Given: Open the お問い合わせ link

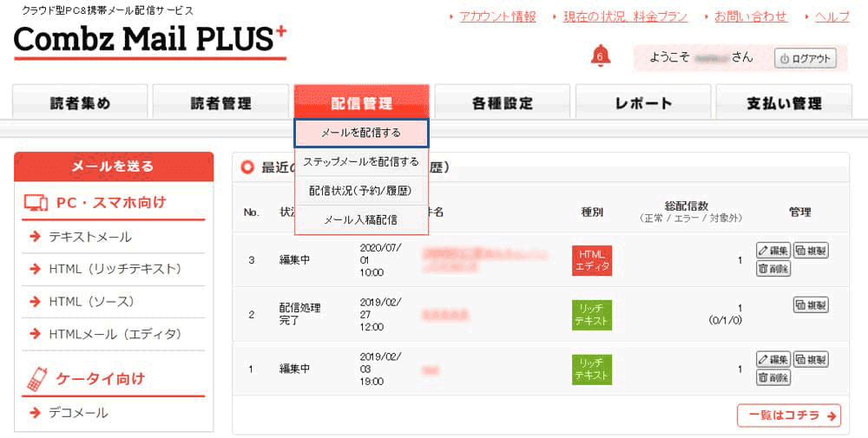Looking at the screenshot, I should click(x=750, y=16).
